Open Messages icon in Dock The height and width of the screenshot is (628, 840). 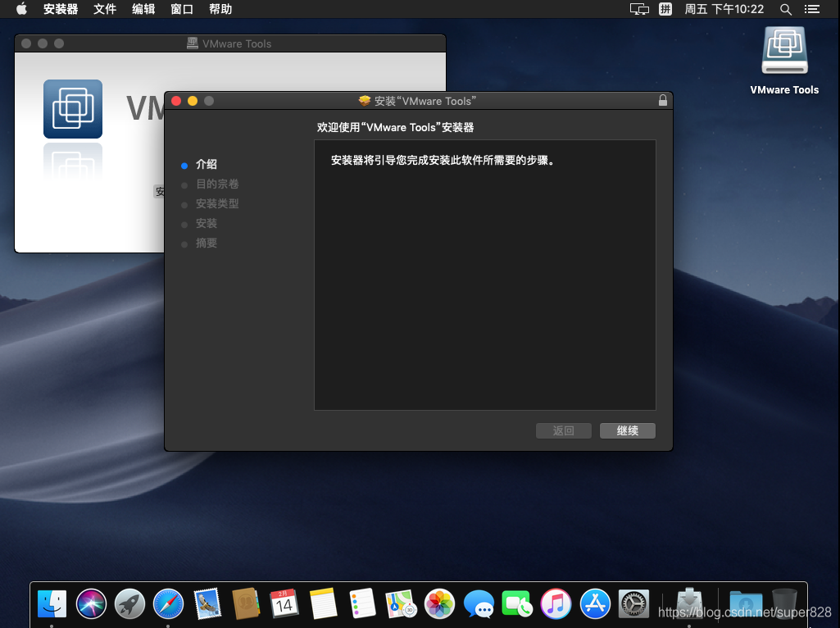479,604
